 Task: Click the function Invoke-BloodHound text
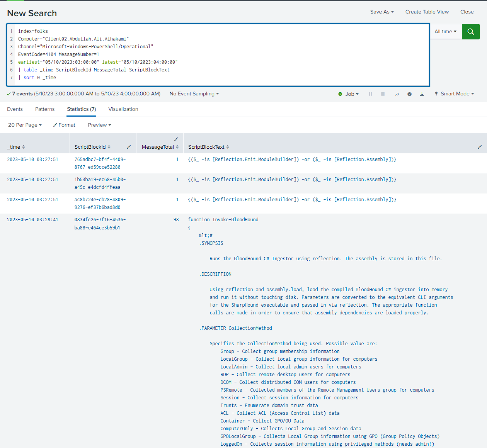223,220
